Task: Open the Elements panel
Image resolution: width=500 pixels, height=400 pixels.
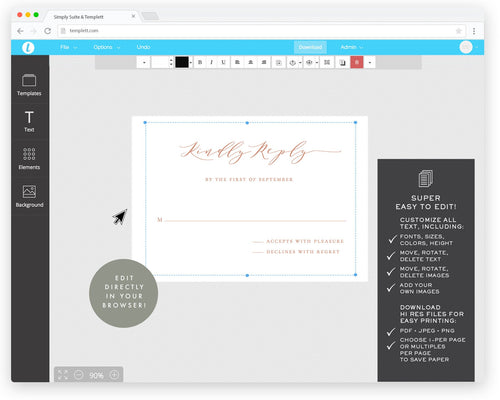Action: coord(29,159)
